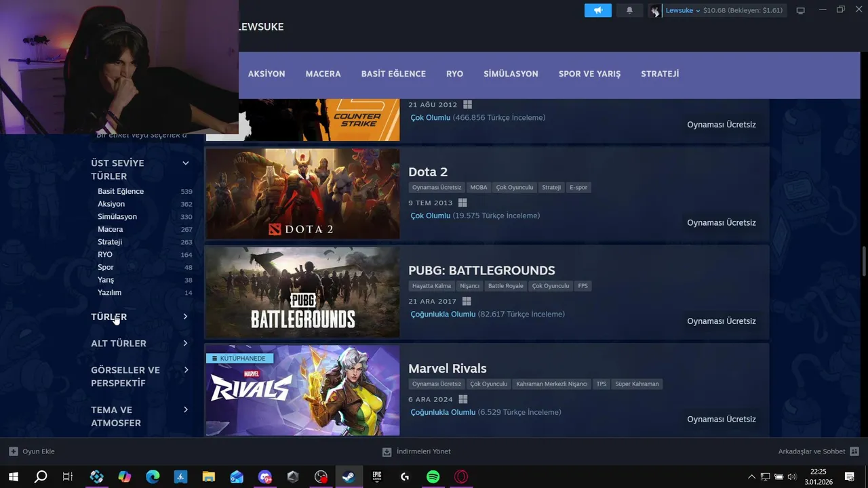The image size is (868, 488).
Task: Click the MOBA tag on Dota 2
Action: coord(479,188)
